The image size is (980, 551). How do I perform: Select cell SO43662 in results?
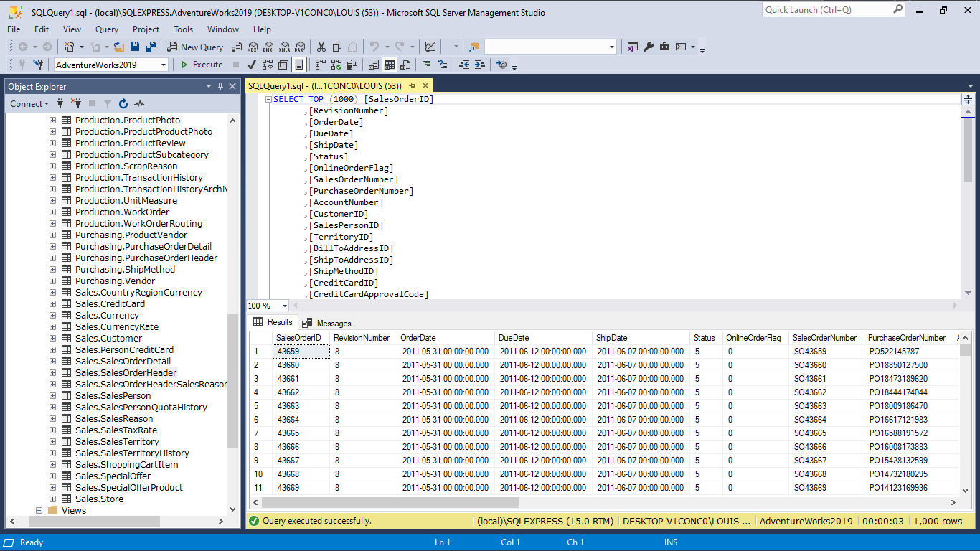coord(826,392)
